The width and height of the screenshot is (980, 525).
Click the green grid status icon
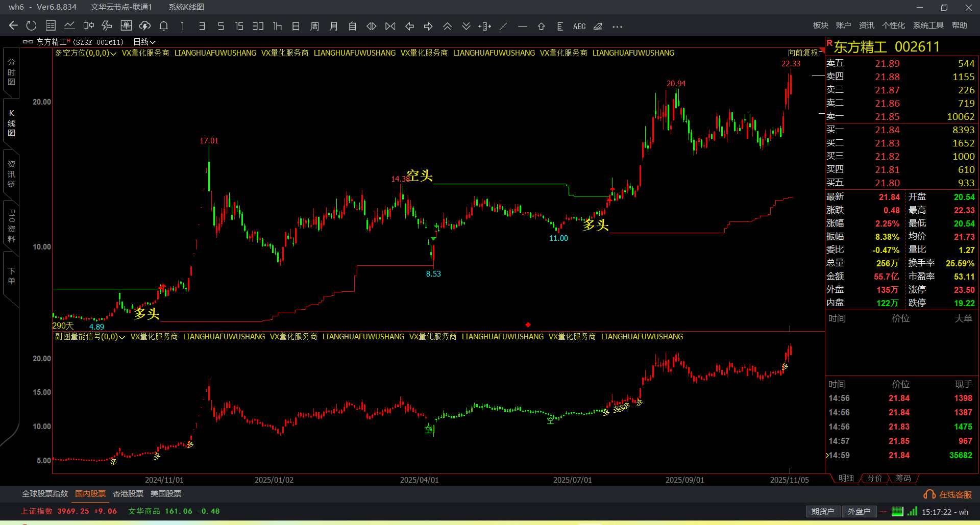tap(897, 511)
